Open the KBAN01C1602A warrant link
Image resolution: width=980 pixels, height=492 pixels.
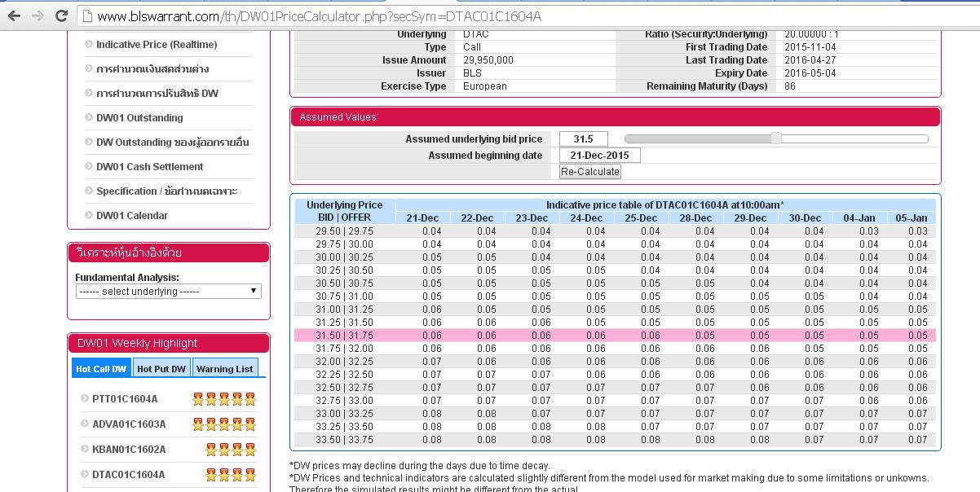tap(129, 449)
